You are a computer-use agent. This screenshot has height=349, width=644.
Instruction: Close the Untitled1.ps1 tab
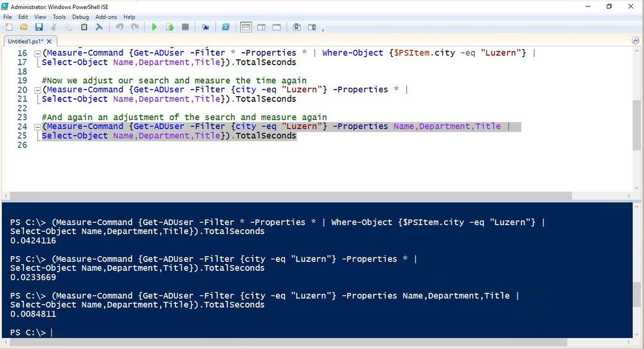(49, 41)
